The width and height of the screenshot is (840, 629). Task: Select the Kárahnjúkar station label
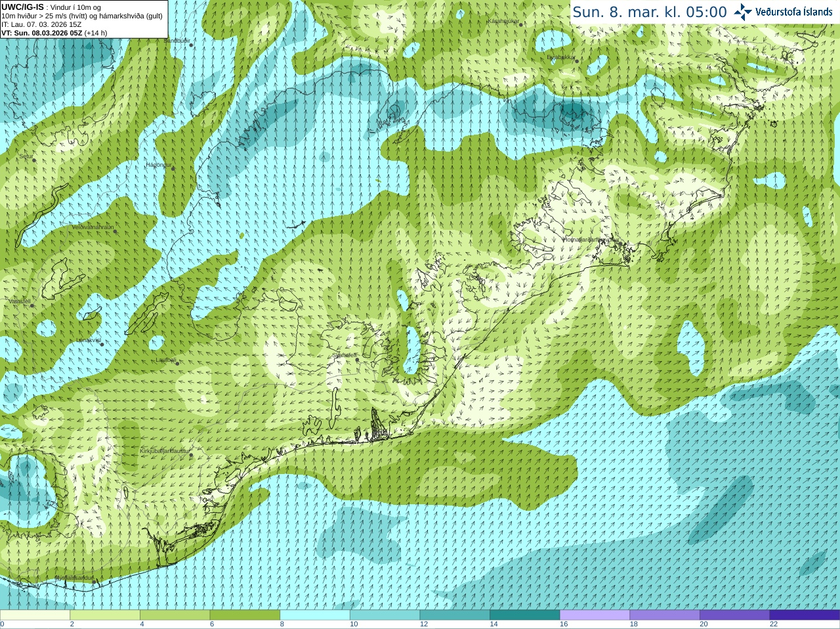[x=503, y=21]
